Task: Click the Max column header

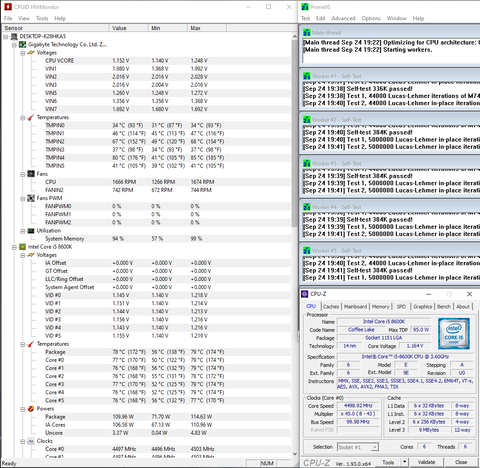Action: click(207, 28)
